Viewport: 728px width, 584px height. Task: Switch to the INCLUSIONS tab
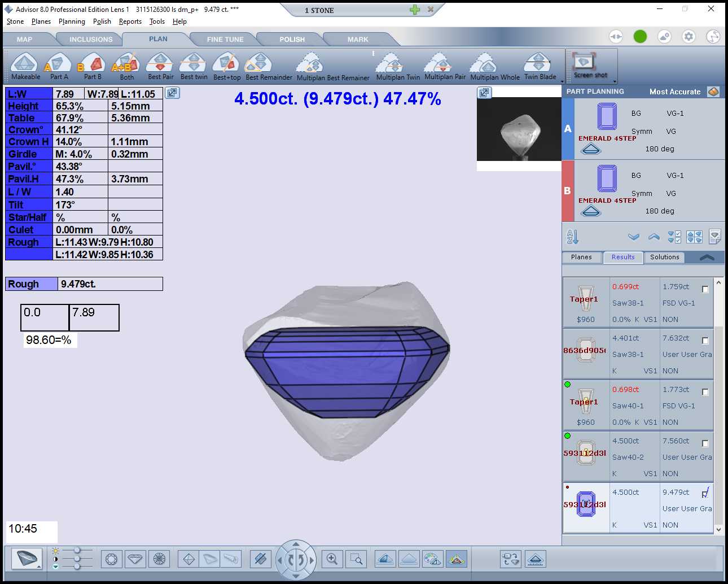pyautogui.click(x=91, y=40)
